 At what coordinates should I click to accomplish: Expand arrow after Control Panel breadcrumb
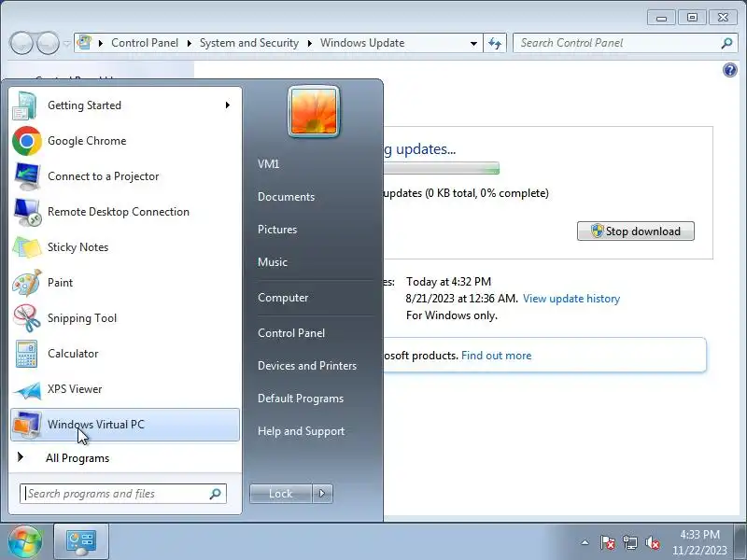click(190, 43)
